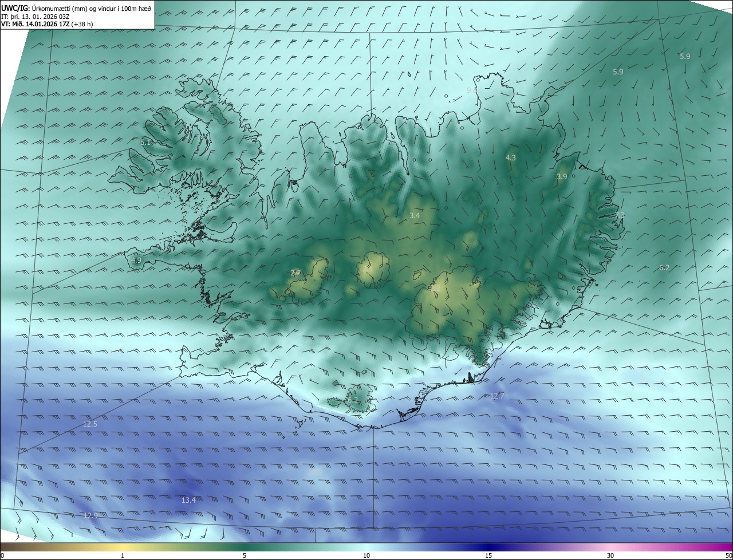Screen dimensions: 733x560
Task: Click the 3.4 value in central Iceland
Action: (x=415, y=216)
